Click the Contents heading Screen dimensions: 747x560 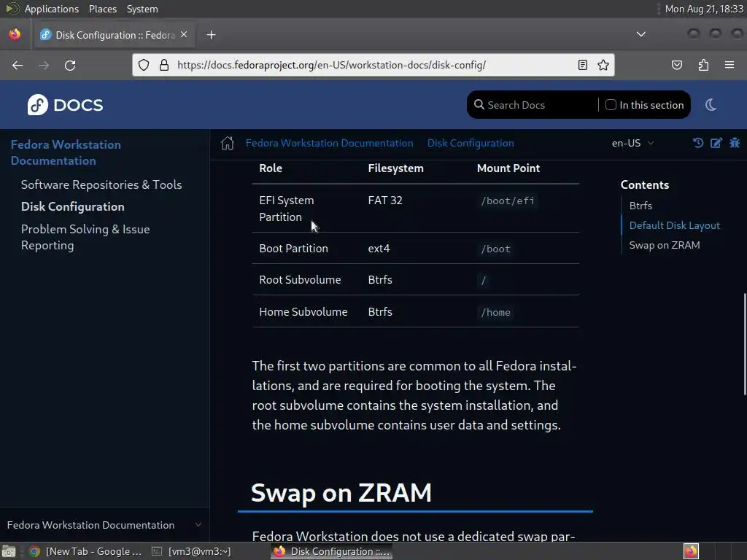645,184
